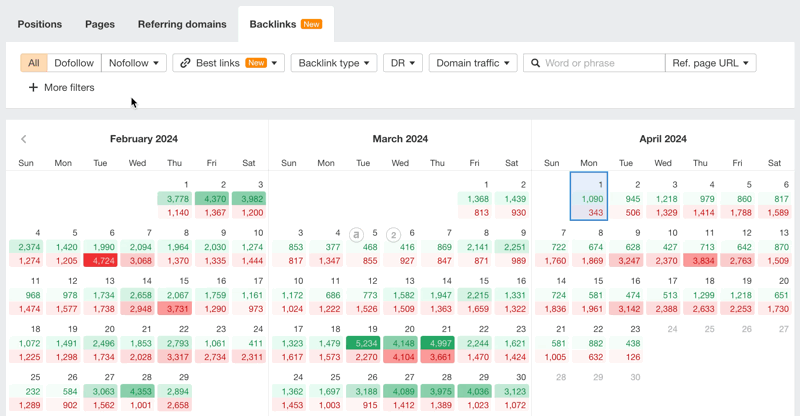Click the 3,731 lost links on February 15
800x416 pixels.
pyautogui.click(x=174, y=308)
